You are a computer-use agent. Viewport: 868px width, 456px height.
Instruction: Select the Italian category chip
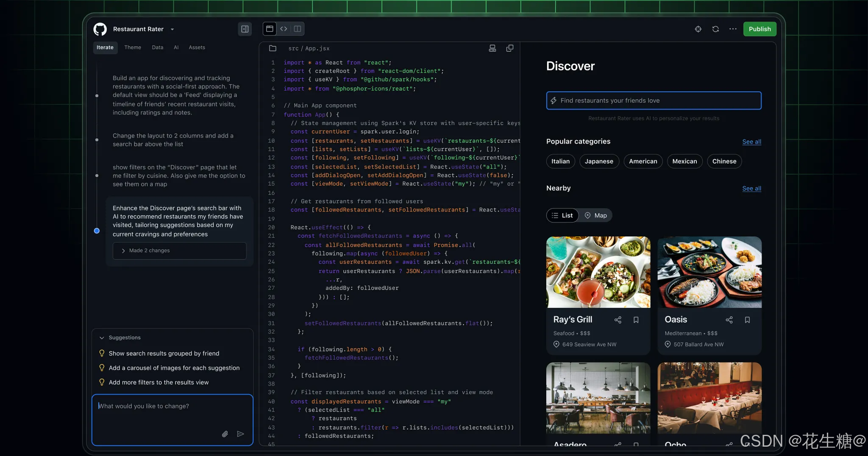coord(560,161)
